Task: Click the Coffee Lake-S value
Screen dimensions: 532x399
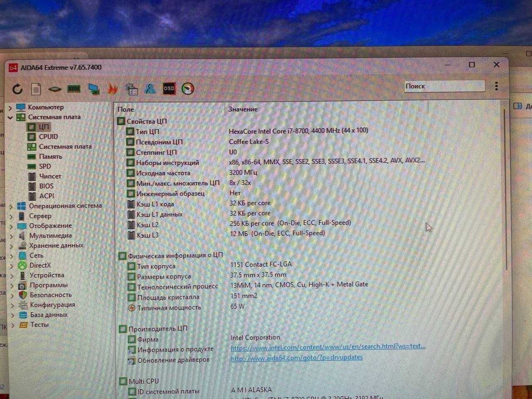Action: pos(249,142)
